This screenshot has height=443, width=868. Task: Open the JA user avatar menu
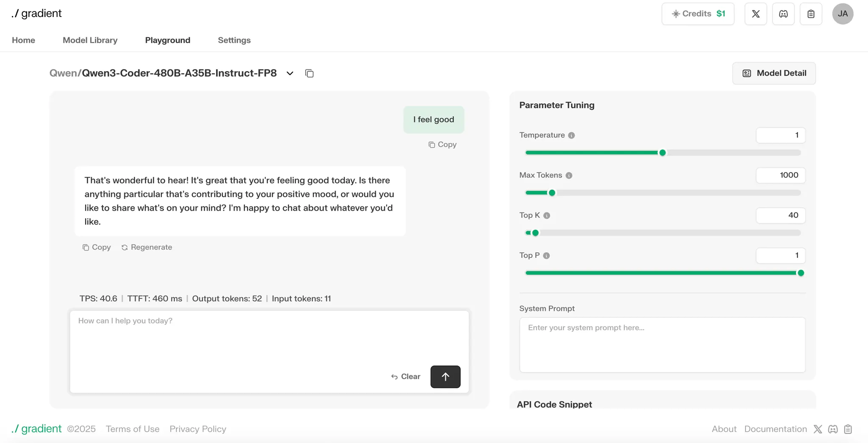[843, 14]
